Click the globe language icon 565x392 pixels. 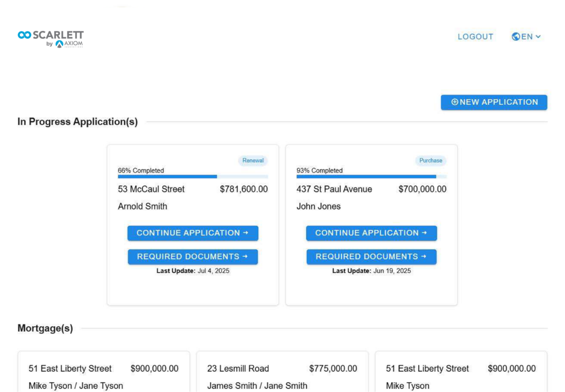(x=516, y=37)
